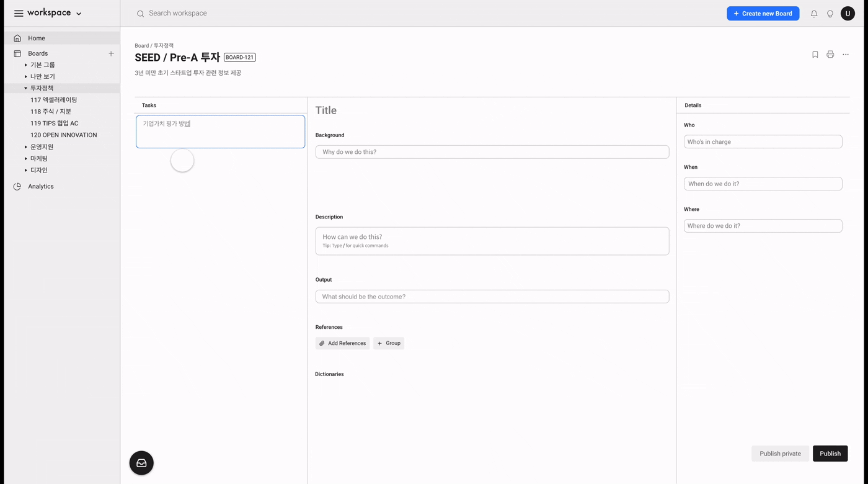Print the board with printer icon

[830, 55]
